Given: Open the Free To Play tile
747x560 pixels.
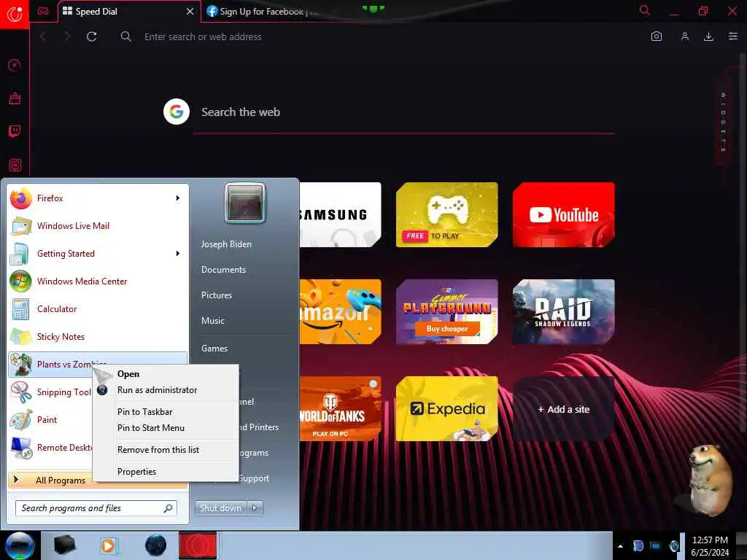Looking at the screenshot, I should coord(447,215).
